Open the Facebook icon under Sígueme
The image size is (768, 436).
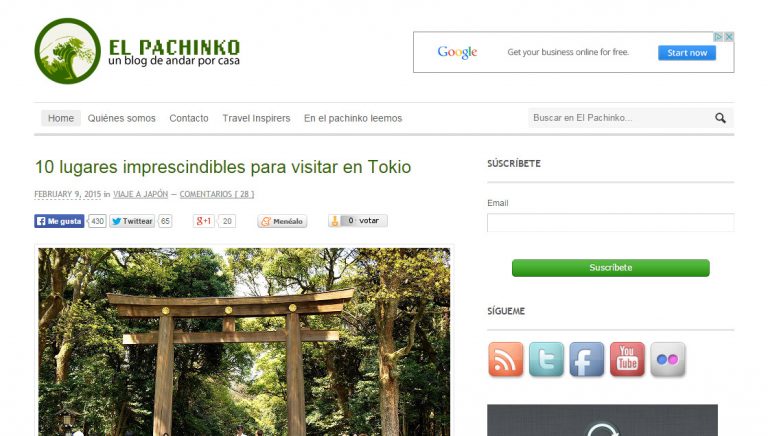point(587,360)
